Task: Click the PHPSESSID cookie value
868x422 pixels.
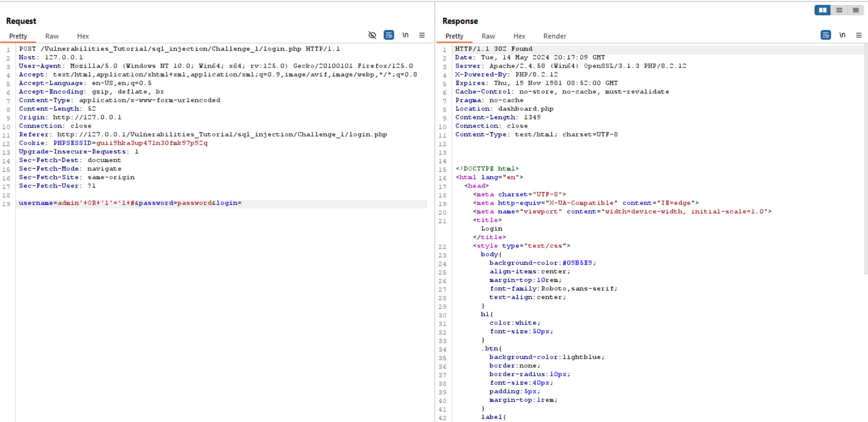Action: coord(152,143)
